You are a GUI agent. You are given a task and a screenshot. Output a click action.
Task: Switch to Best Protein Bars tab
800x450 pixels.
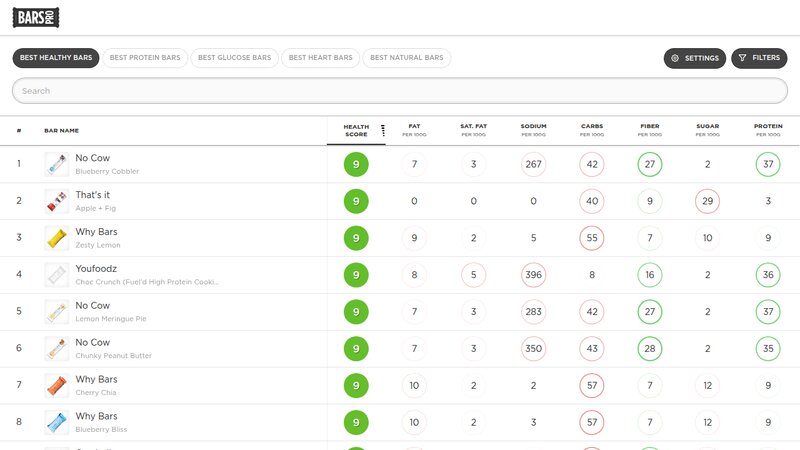pos(145,58)
